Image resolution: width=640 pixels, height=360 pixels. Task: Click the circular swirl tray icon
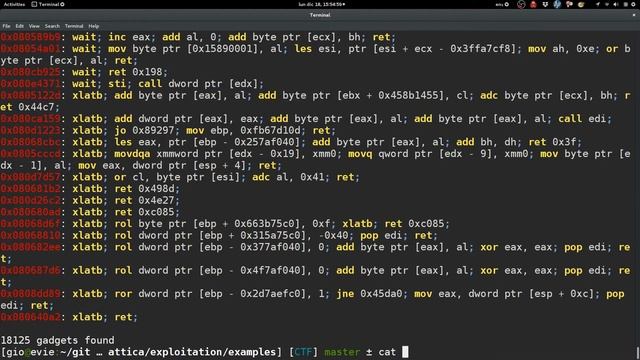pos(521,4)
